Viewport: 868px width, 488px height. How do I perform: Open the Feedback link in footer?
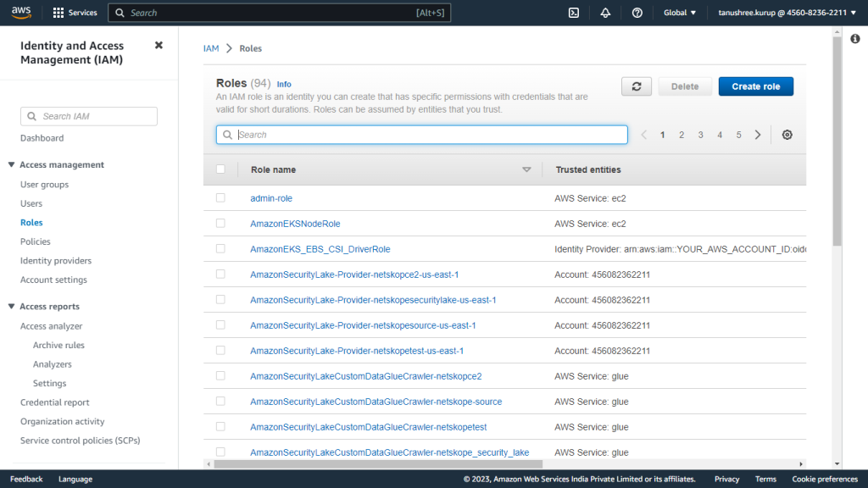click(x=26, y=480)
